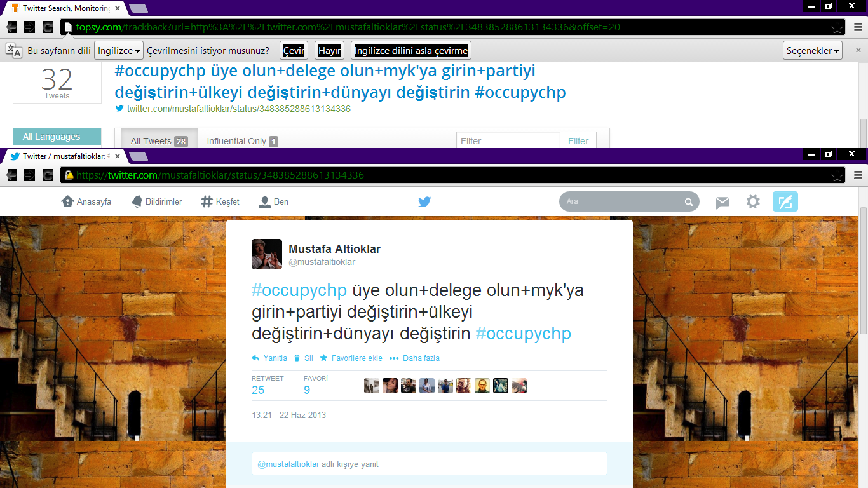Open the 13:21 - 22 Haz 2013 timestamp

tap(288, 415)
